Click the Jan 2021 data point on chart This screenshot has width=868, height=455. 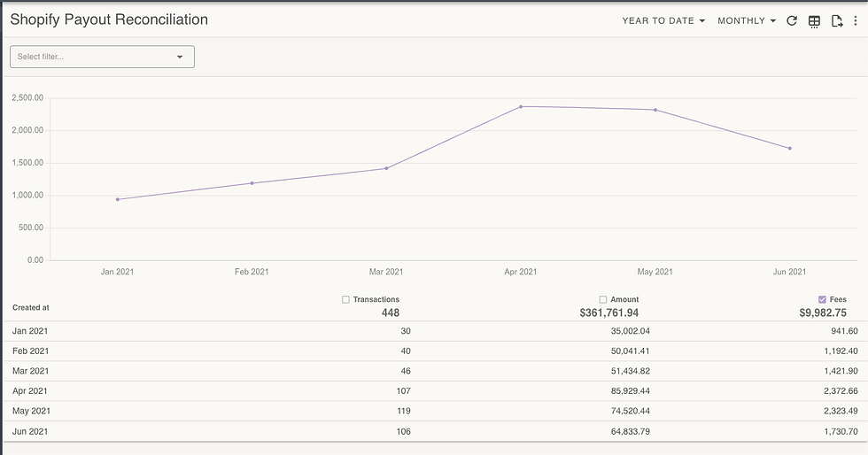pyautogui.click(x=117, y=199)
